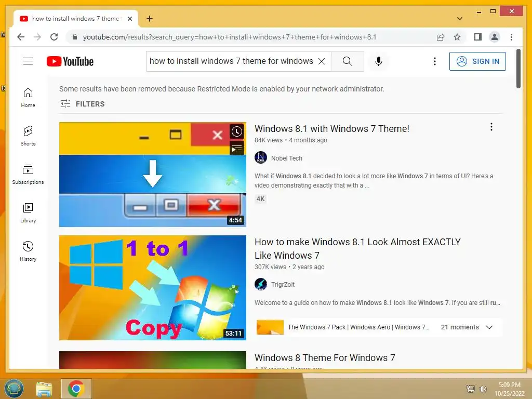Open History in the sidebar

(x=28, y=251)
